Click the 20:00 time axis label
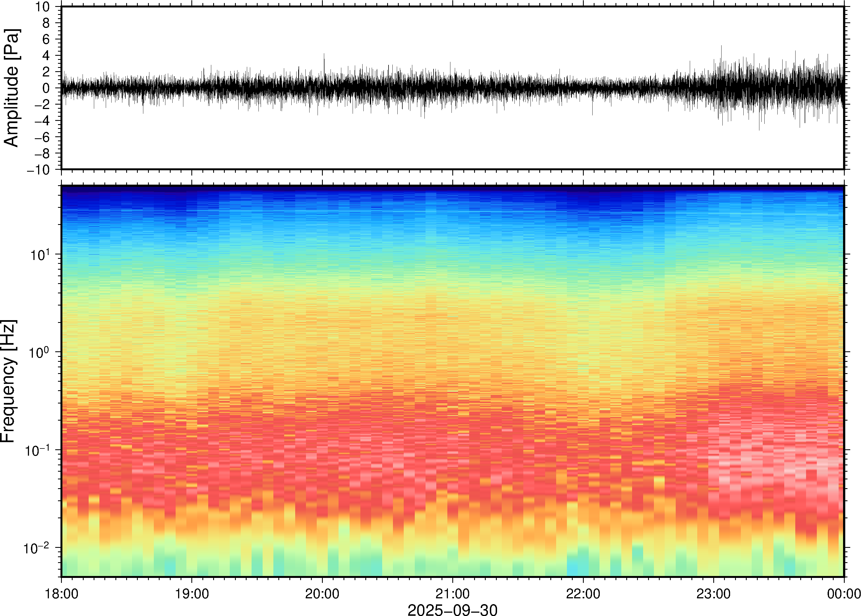 pos(322,594)
